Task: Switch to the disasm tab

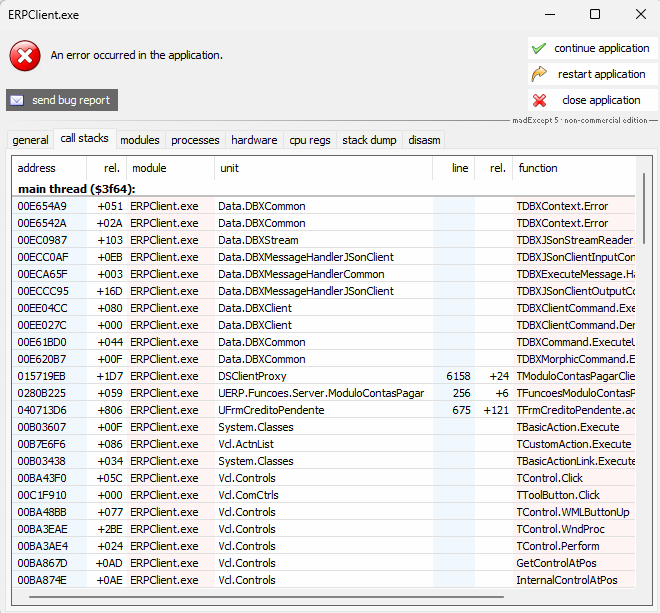Action: coord(424,140)
